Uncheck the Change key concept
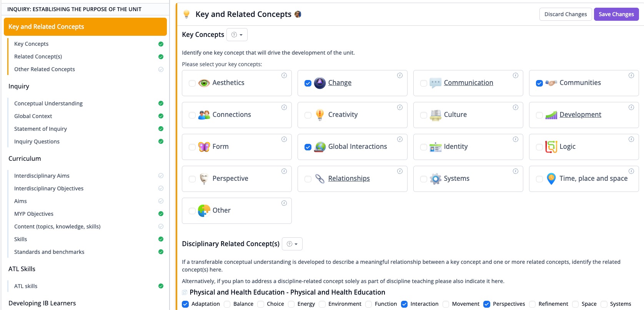 pos(308,83)
